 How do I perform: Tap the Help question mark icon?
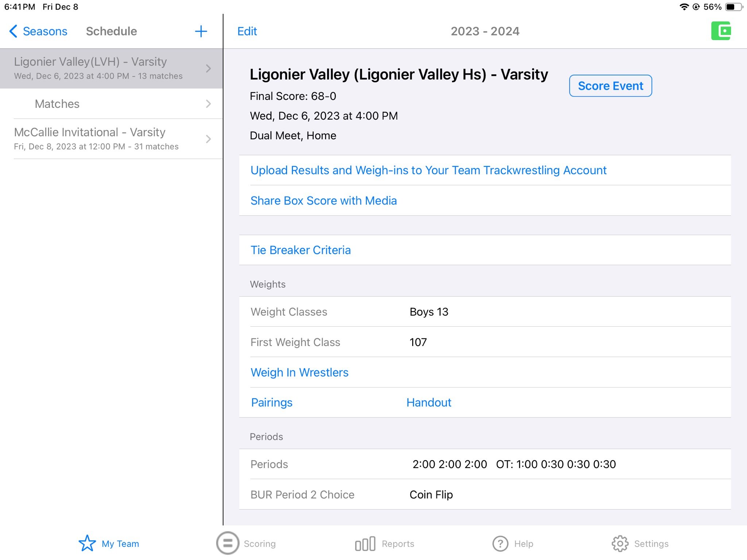(x=500, y=544)
